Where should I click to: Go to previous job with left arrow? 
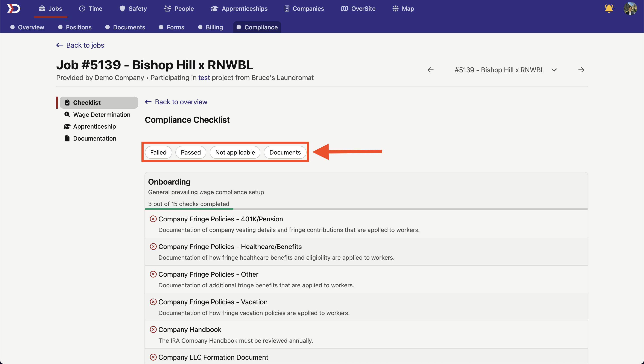(430, 70)
